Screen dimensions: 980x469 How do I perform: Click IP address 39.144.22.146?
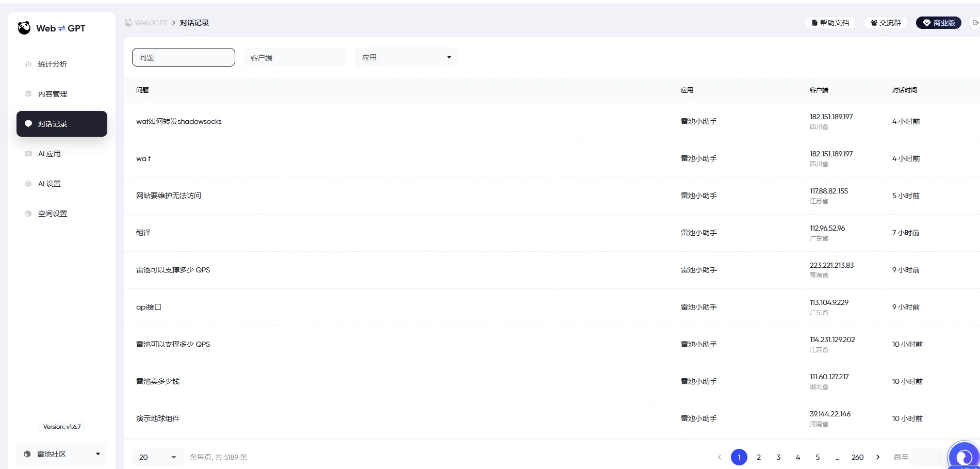pos(830,414)
